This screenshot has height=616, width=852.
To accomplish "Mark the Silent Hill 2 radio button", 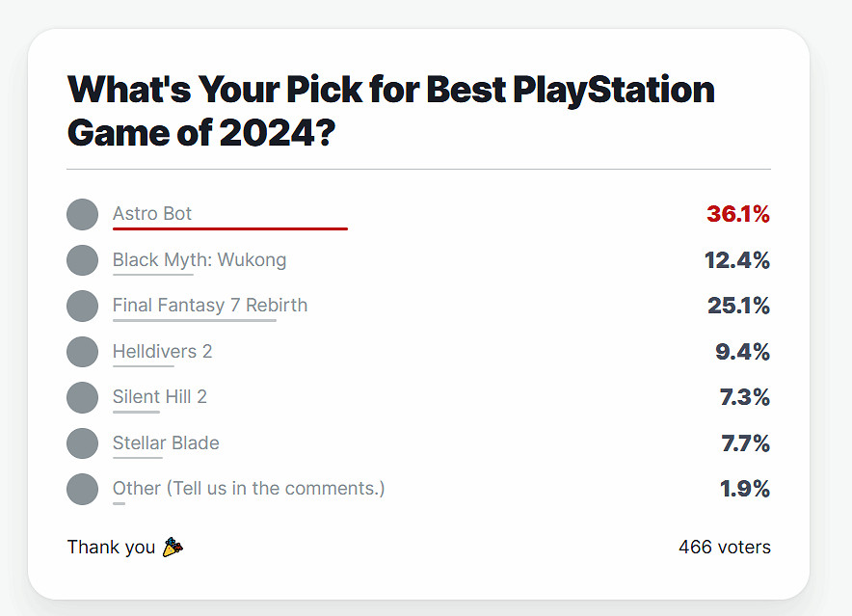I will click(x=83, y=397).
